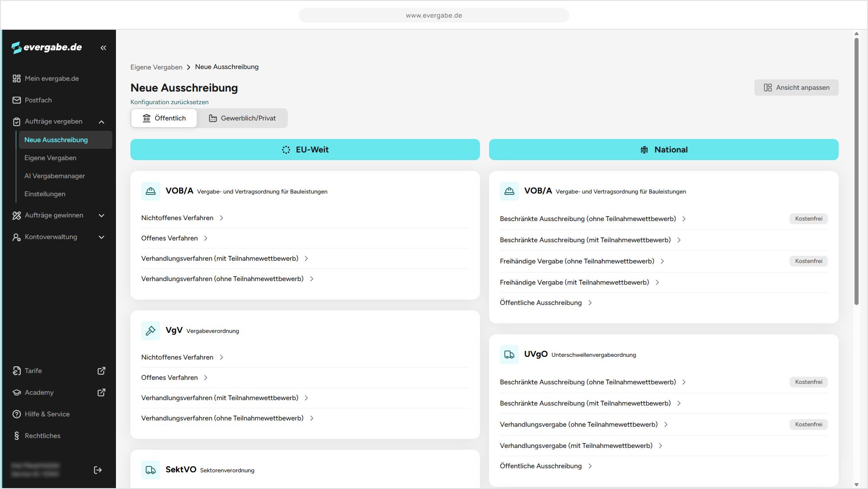
Task: Expand the Kontoverwaltung section
Action: click(x=102, y=237)
